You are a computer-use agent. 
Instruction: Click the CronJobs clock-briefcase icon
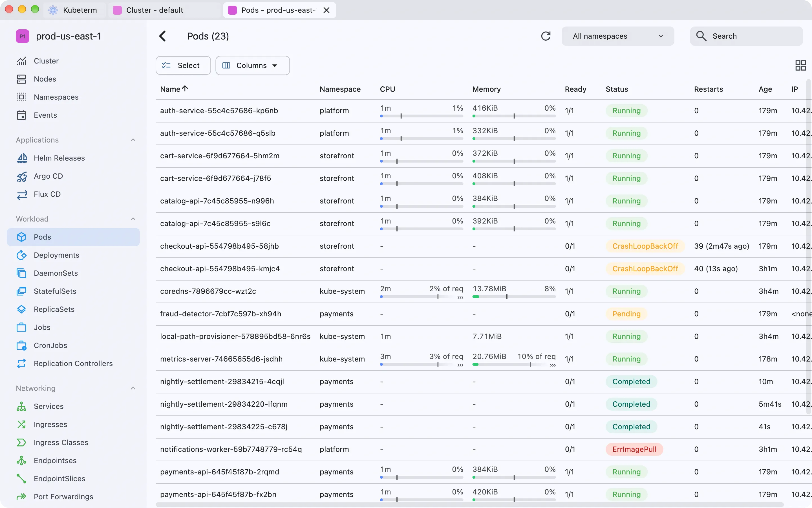coord(21,346)
